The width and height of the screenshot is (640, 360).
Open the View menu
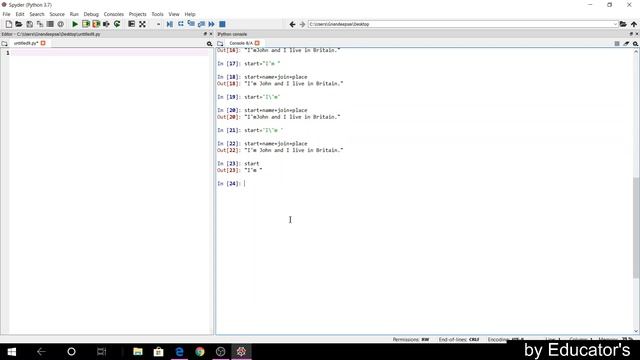pos(174,14)
